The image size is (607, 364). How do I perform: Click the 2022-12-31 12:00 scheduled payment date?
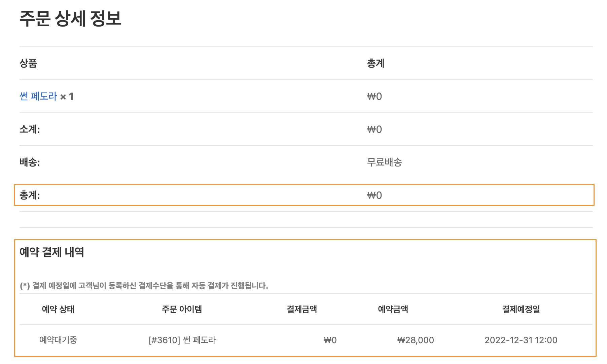pos(521,340)
